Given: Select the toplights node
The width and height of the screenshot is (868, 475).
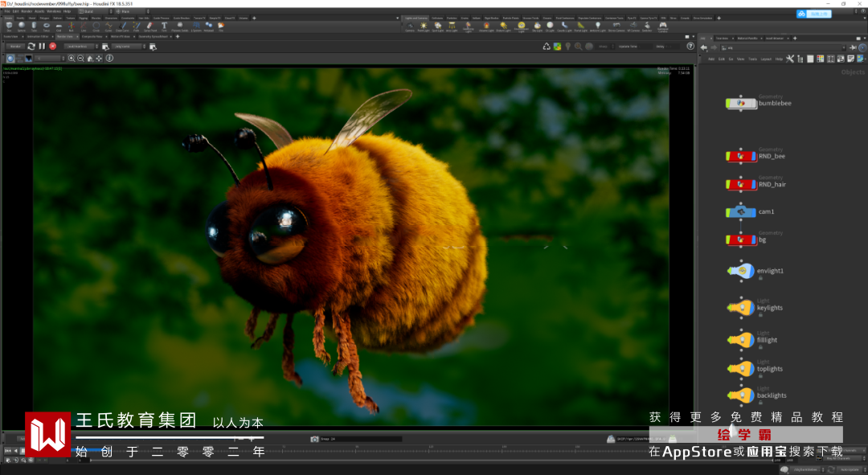Looking at the screenshot, I should point(741,368).
